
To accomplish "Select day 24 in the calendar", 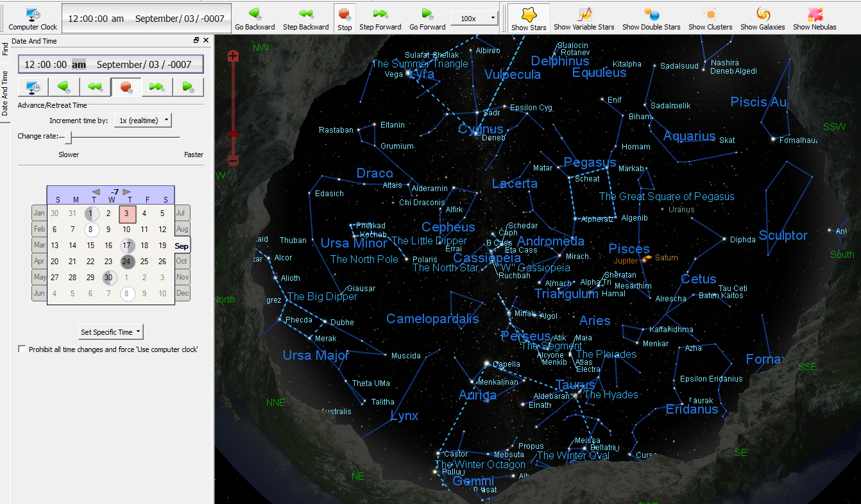I will click(127, 262).
